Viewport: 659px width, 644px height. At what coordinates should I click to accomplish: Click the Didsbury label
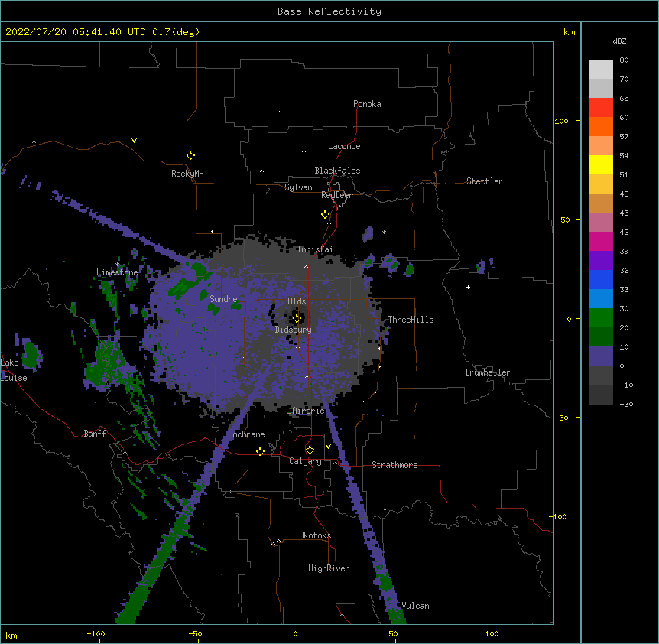point(294,330)
